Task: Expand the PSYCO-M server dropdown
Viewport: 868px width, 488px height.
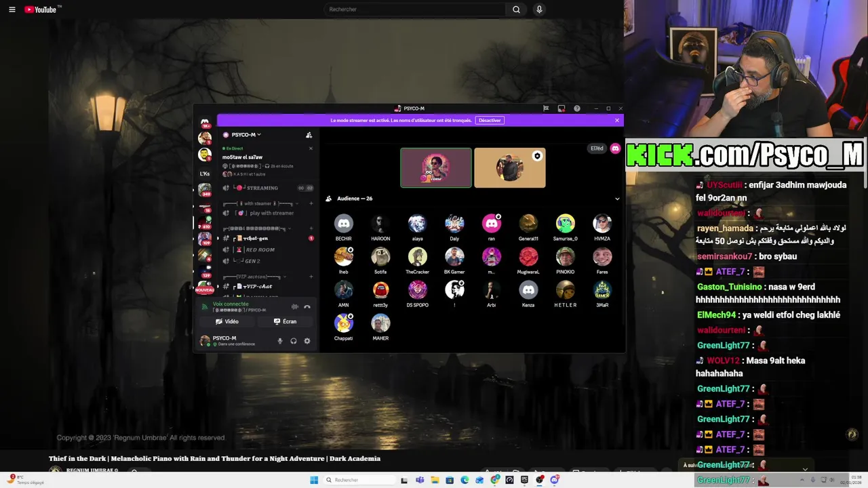Action: (245, 135)
